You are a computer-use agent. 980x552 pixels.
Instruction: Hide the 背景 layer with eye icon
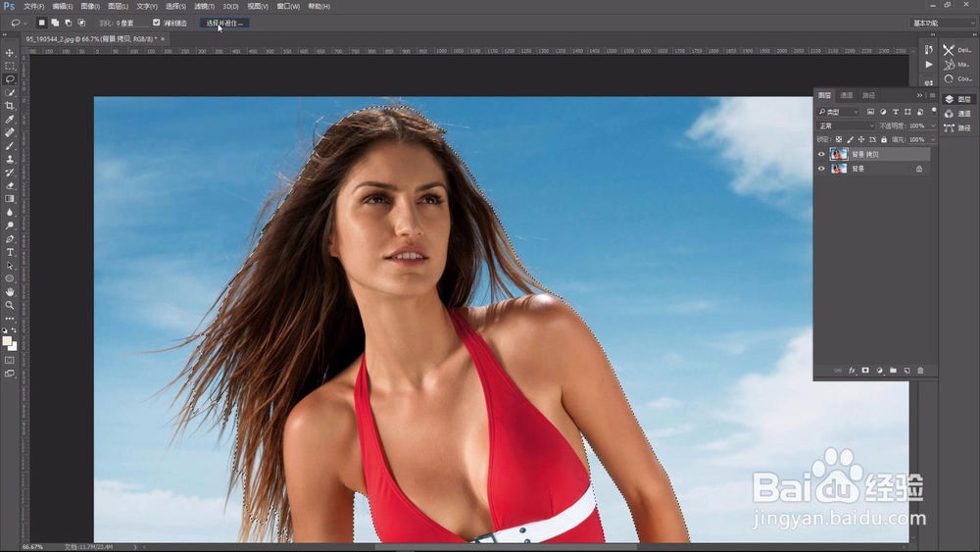[x=821, y=169]
